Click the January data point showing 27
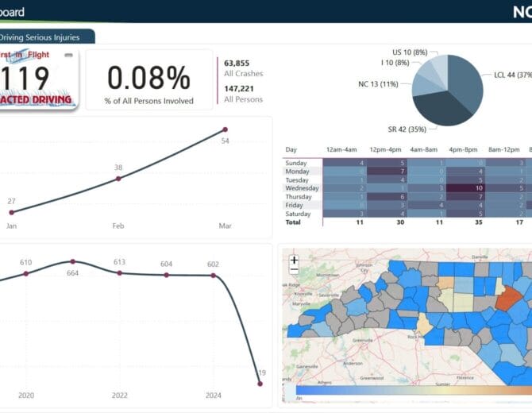This screenshot has height=413, width=532. (11, 212)
